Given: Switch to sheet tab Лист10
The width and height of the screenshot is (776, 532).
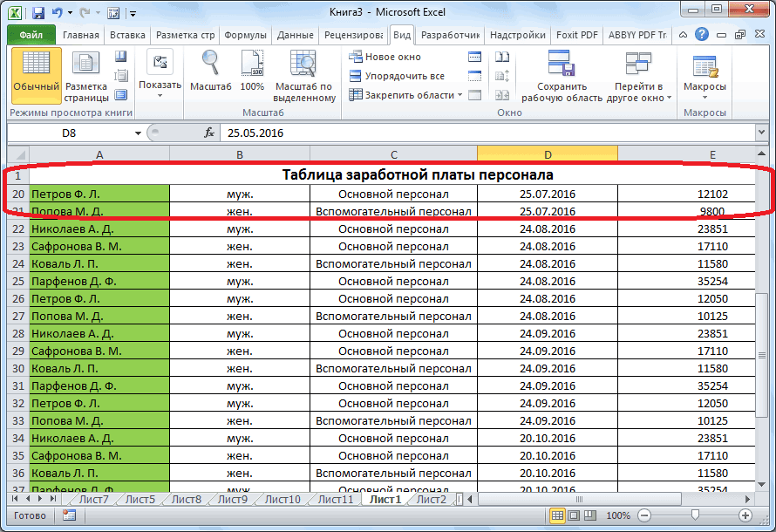Looking at the screenshot, I should point(282,500).
